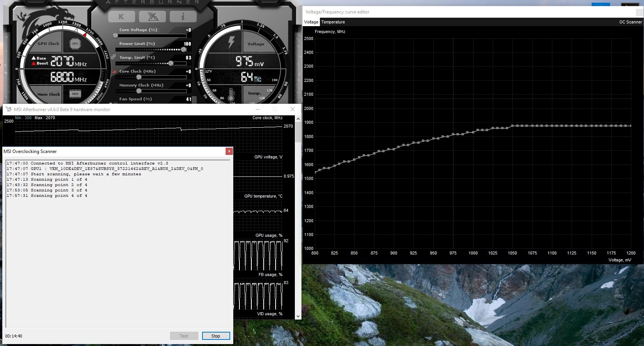Click the 'GPU usage, %' graph label
The width and height of the screenshot is (644, 346).
coord(269,235)
